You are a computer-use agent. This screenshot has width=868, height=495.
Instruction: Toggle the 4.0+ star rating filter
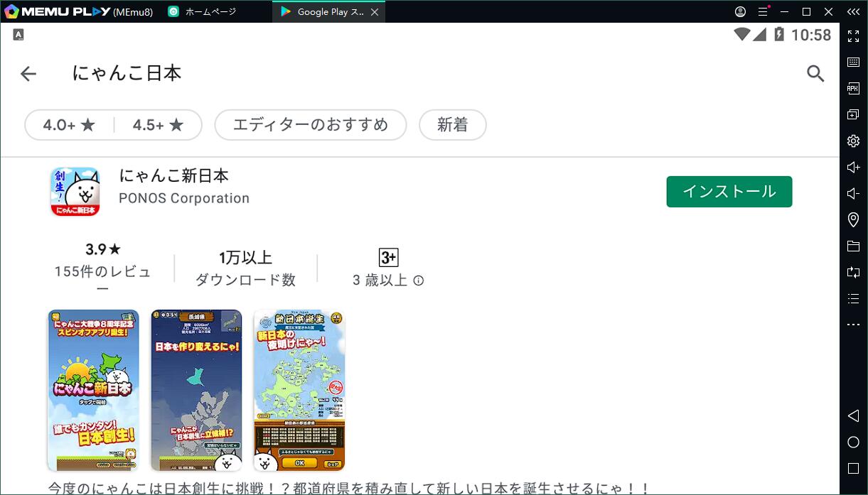coord(68,124)
